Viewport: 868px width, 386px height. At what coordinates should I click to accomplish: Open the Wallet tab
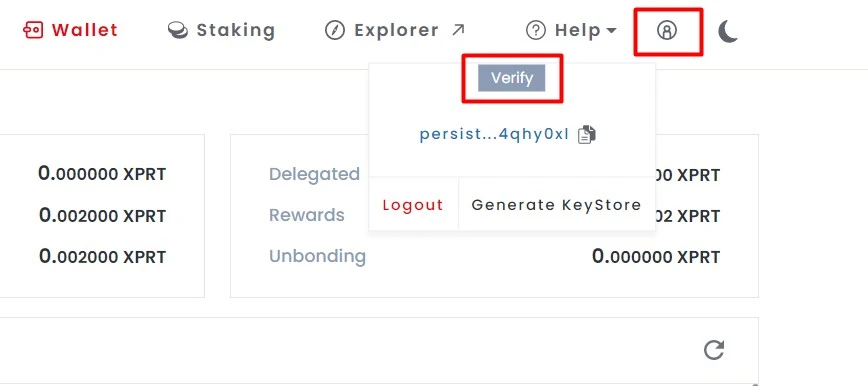[71, 30]
